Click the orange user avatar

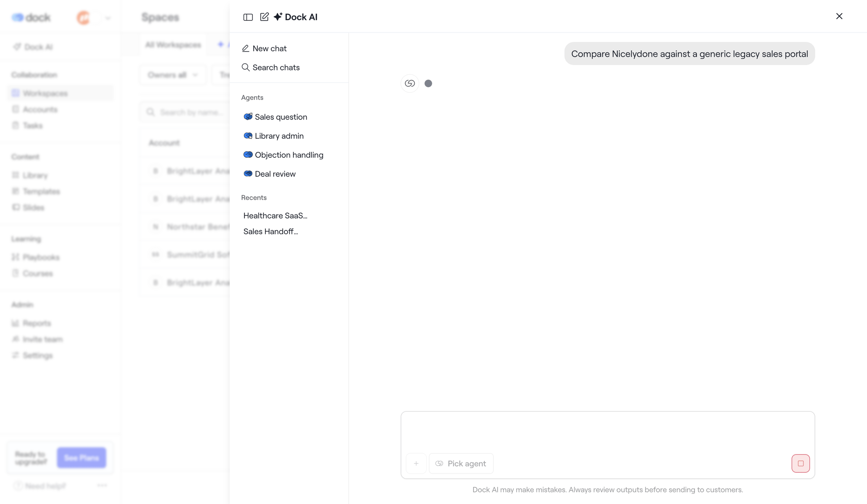click(84, 17)
